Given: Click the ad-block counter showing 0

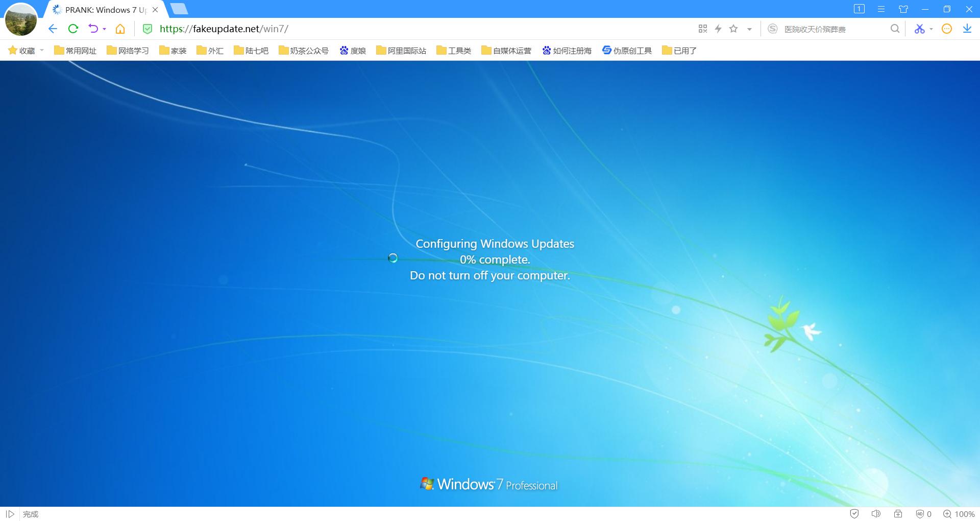Looking at the screenshot, I should click(923, 514).
